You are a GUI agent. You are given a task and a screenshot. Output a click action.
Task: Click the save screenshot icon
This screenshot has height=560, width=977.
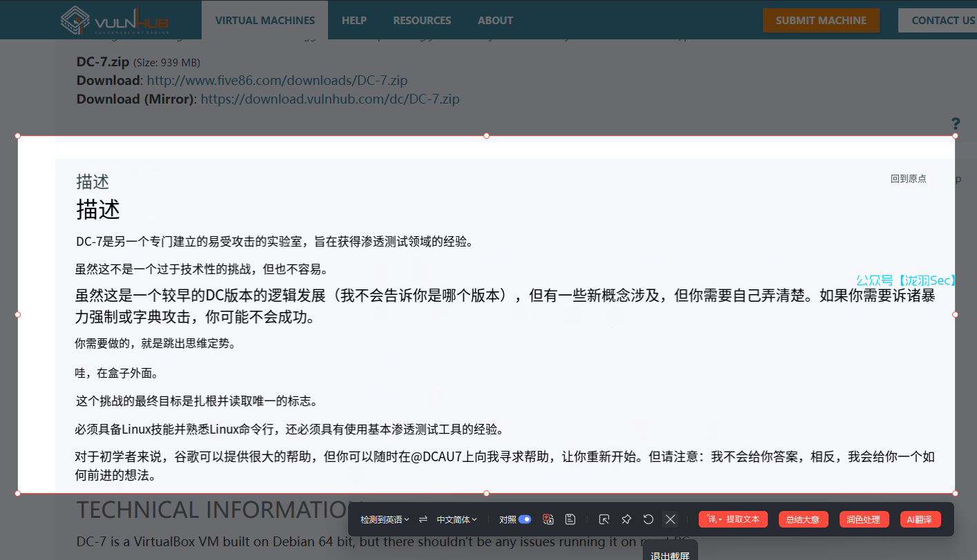570,519
